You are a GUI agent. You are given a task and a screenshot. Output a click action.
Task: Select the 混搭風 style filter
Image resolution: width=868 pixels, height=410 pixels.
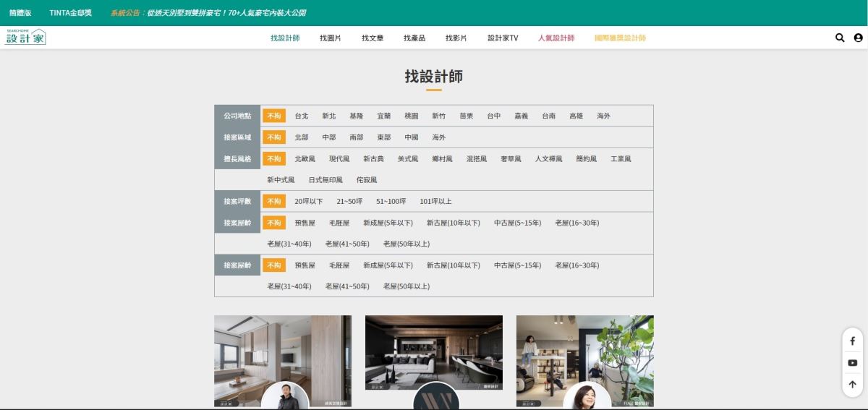pyautogui.click(x=477, y=158)
